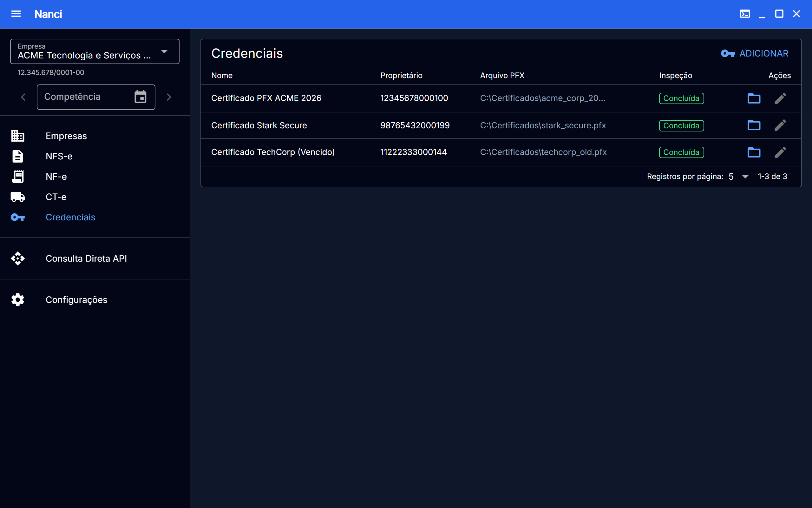Viewport: 812px width, 508px height.
Task: Click the techcorp_old.pfx file path
Action: coord(543,152)
